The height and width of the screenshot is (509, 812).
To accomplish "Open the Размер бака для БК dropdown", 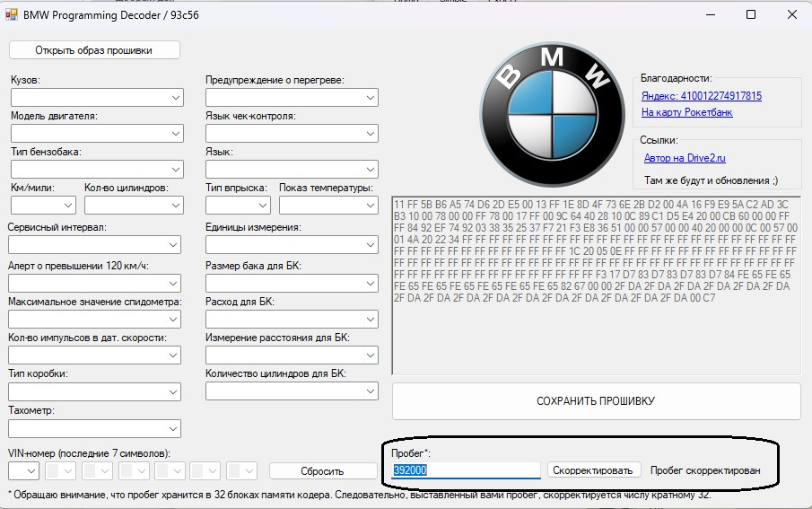I will 292,284.
